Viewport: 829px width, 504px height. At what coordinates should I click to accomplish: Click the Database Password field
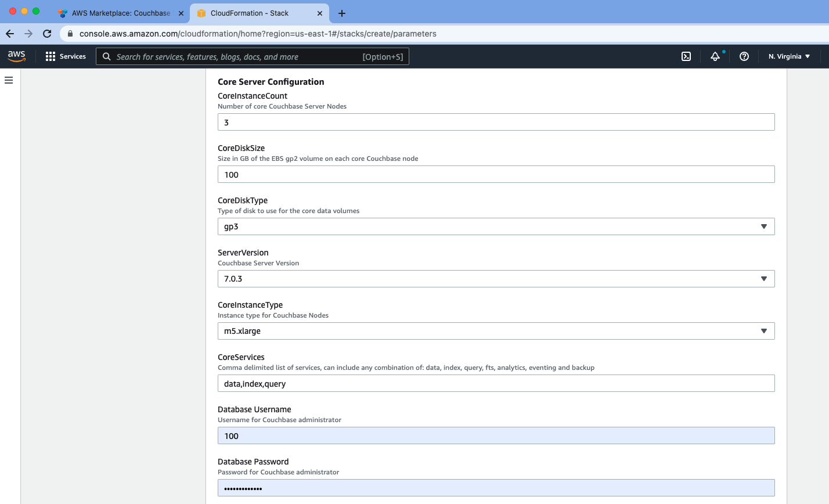(x=496, y=488)
